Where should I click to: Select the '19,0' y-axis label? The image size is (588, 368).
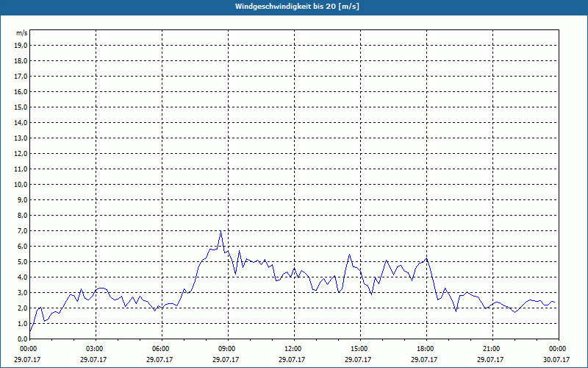point(21,46)
